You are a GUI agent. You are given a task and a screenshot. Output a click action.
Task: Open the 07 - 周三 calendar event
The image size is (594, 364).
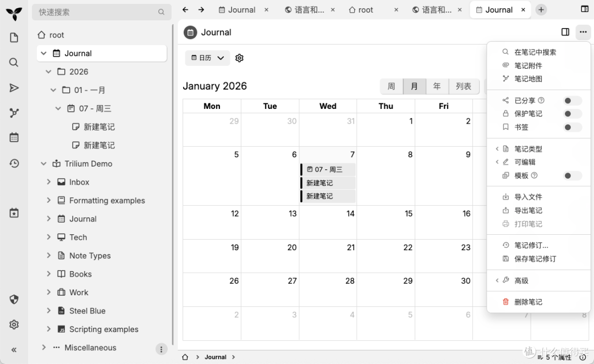tap(328, 169)
